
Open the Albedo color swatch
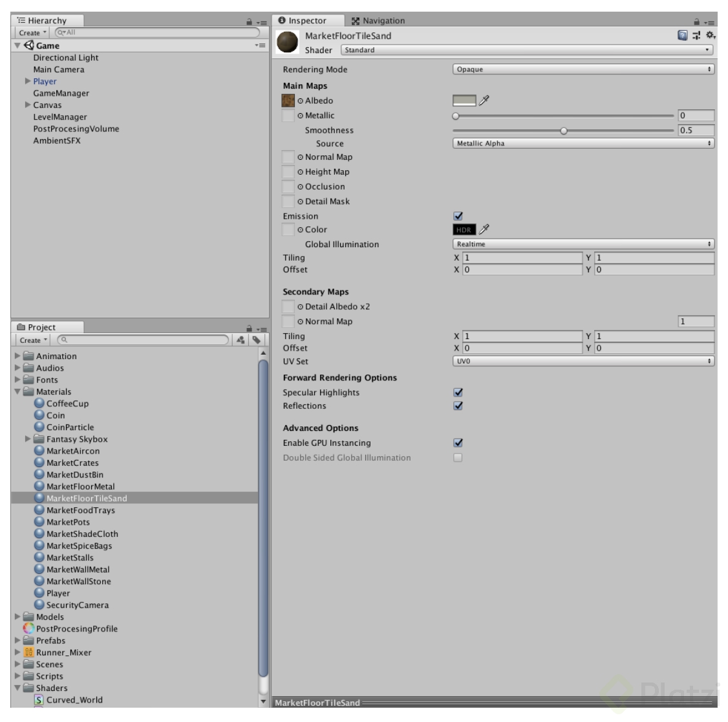tap(464, 100)
